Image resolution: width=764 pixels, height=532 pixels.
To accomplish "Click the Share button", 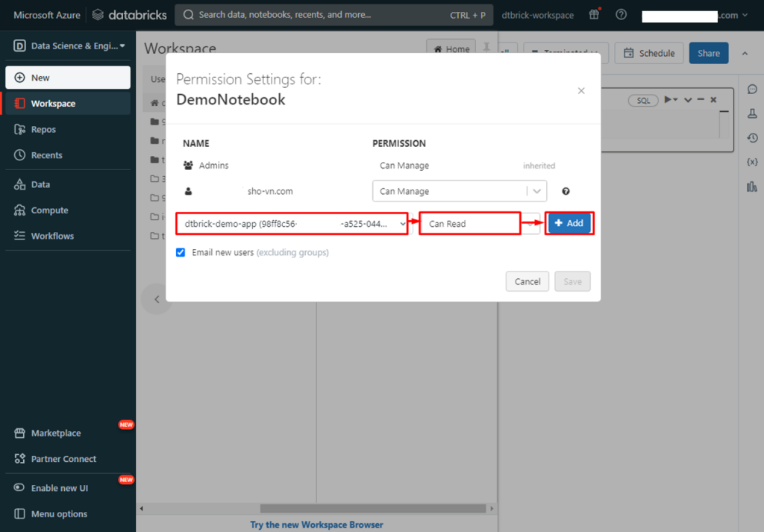I will [709, 53].
